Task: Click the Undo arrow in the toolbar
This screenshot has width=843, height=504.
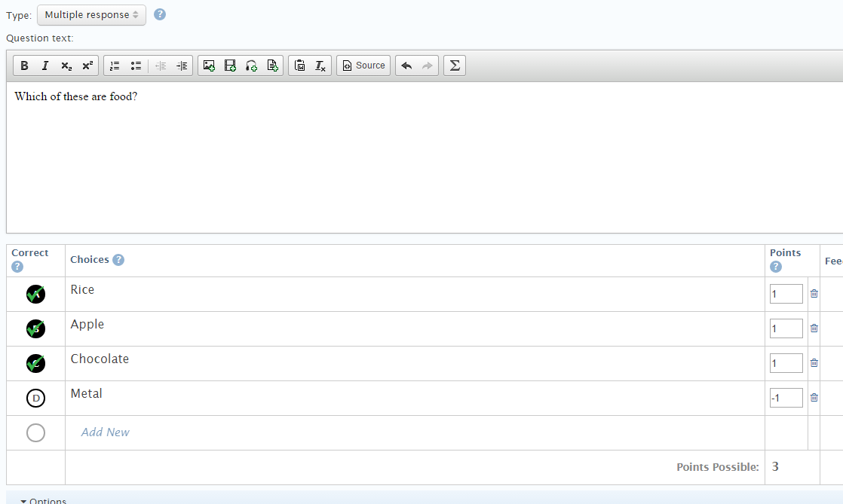Action: [406, 66]
